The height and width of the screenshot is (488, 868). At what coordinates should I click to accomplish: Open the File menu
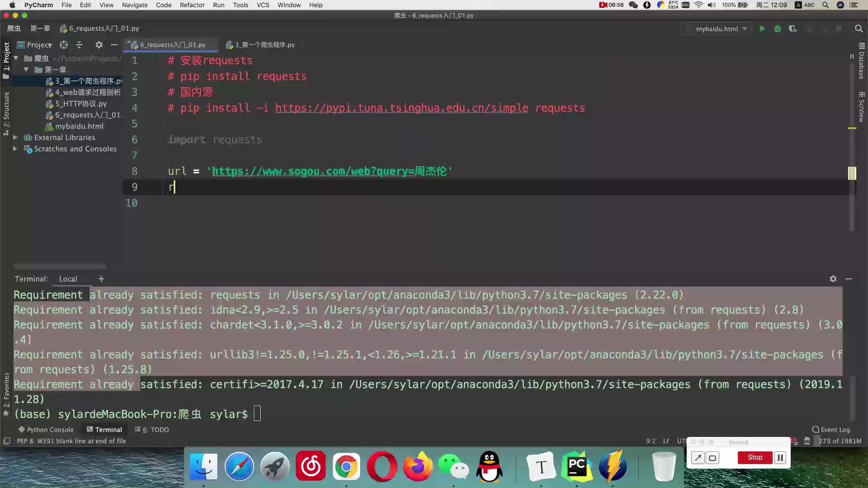(66, 5)
